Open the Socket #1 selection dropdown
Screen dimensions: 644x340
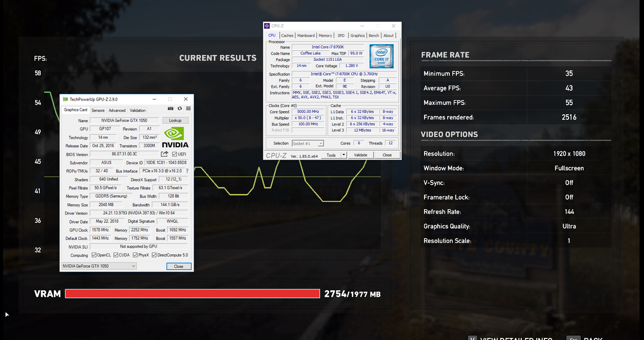(307, 143)
